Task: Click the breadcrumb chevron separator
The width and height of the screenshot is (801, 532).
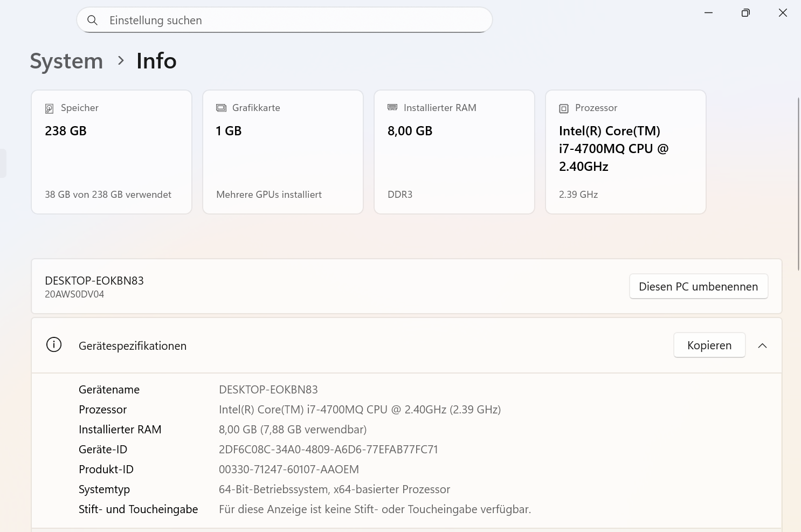Action: pyautogui.click(x=121, y=61)
